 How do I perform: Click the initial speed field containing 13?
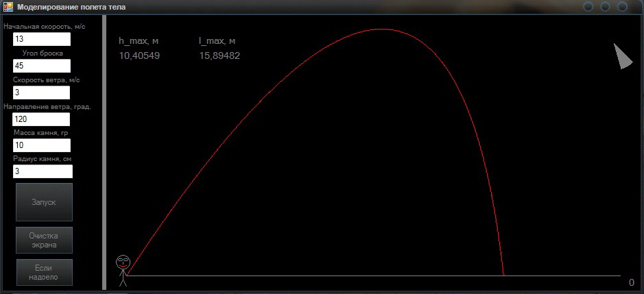(x=41, y=40)
